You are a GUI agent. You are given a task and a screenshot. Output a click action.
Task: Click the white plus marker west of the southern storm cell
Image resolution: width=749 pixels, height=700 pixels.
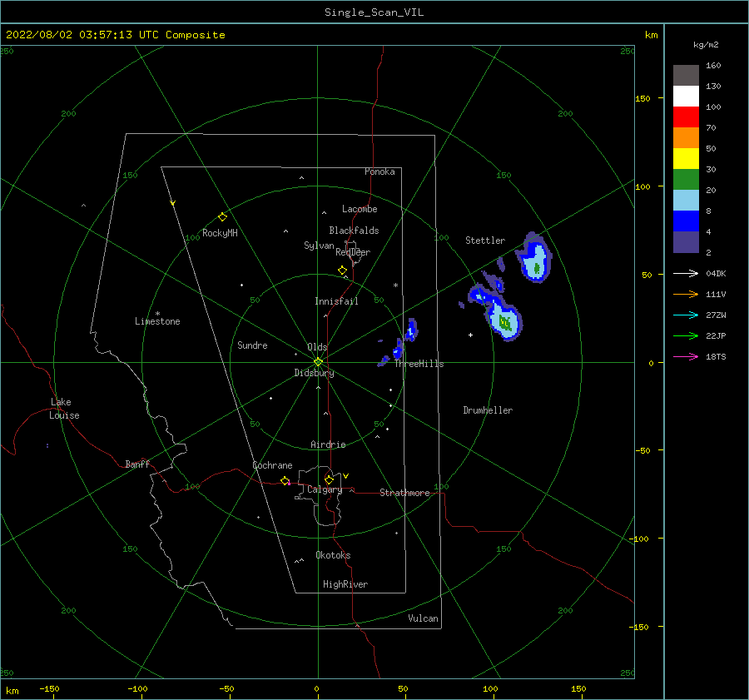point(470,335)
